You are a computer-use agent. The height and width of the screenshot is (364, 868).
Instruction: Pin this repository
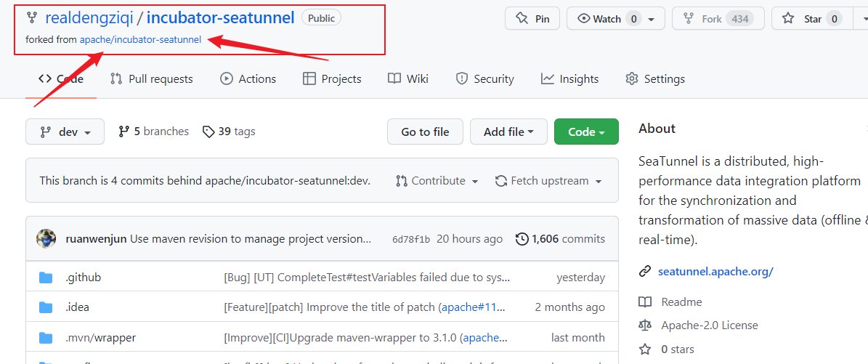(532, 19)
